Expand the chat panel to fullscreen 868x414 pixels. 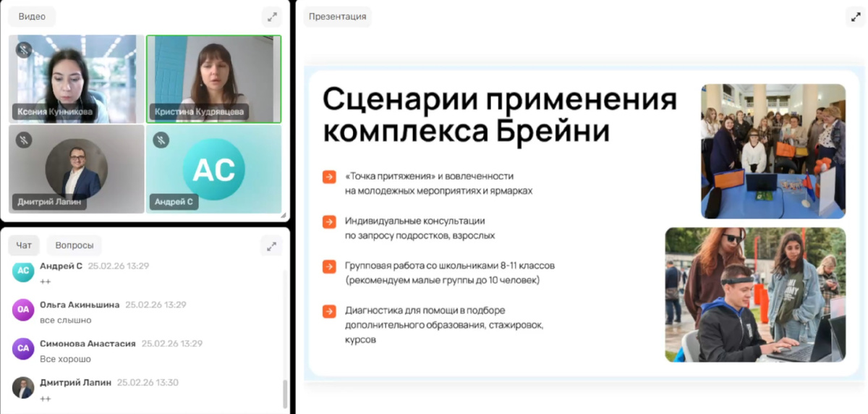(x=271, y=246)
